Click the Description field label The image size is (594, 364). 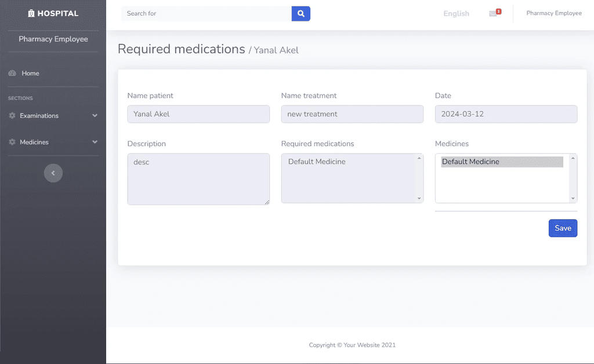pyautogui.click(x=147, y=144)
